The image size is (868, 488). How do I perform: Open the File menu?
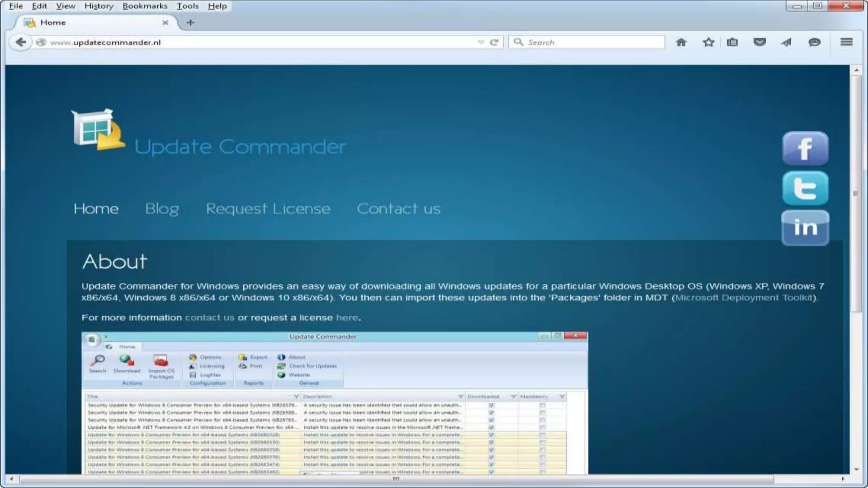coord(16,6)
